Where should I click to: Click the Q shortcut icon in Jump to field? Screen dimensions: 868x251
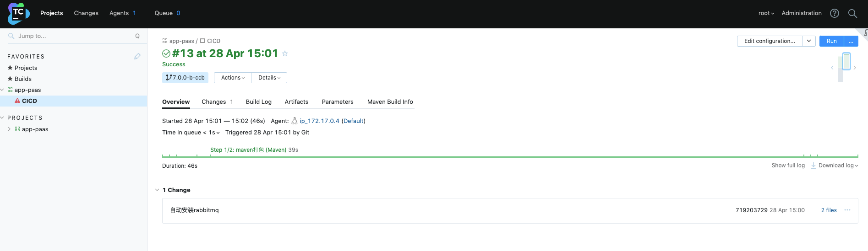pyautogui.click(x=137, y=36)
